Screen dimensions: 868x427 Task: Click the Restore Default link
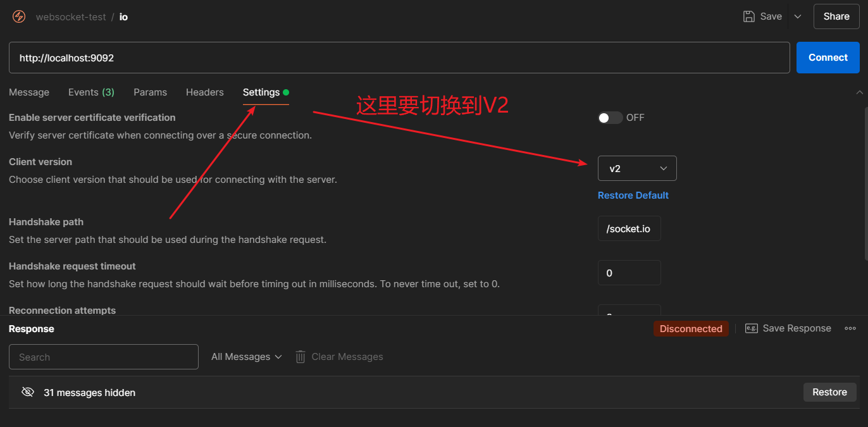(633, 195)
